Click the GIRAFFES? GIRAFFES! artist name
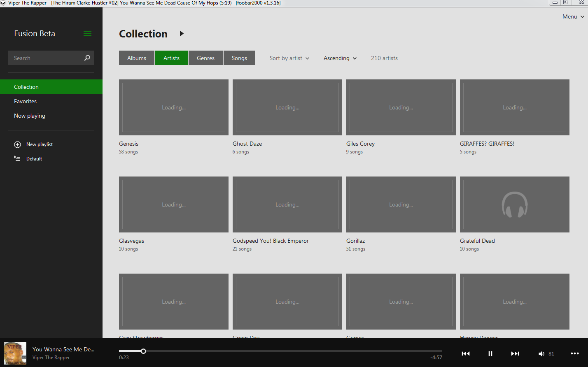The width and height of the screenshot is (588, 367). [x=487, y=144]
